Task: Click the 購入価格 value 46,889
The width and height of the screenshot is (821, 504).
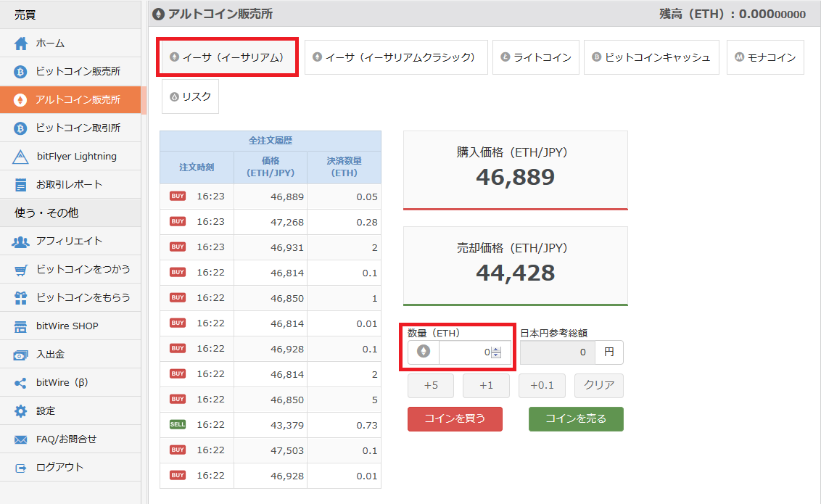Action: (515, 178)
